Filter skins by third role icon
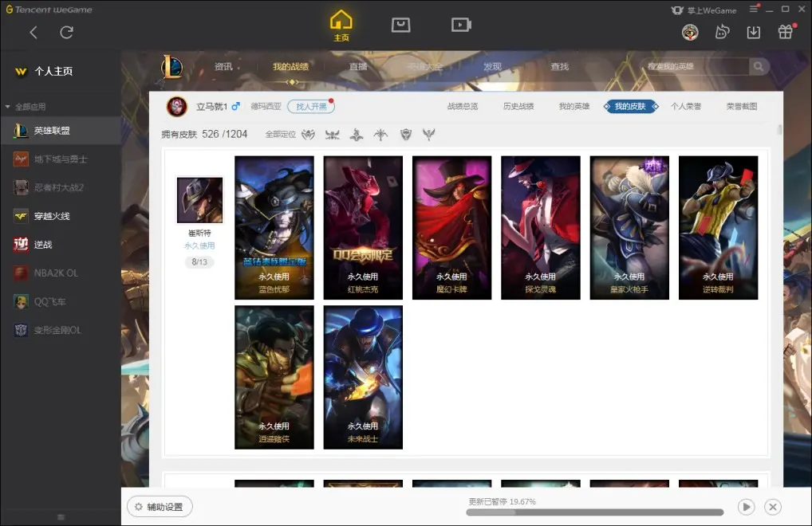The width and height of the screenshot is (812, 526). click(357, 135)
